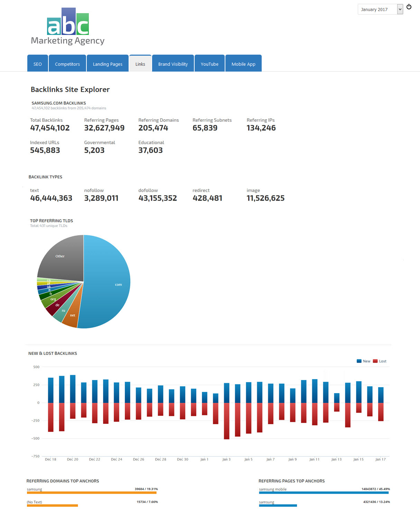Open the Brand Visibility tab
Image resolution: width=420 pixels, height=509 pixels.
point(173,64)
